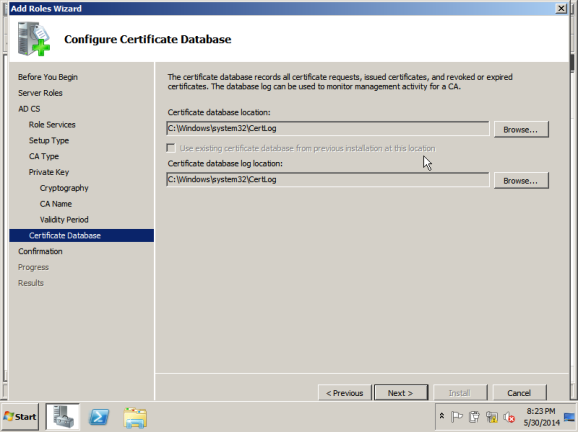Open the Validity Period step

pos(64,220)
